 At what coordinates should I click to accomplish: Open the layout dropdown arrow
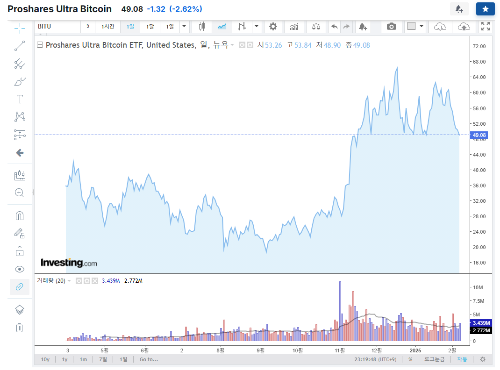click(x=422, y=26)
